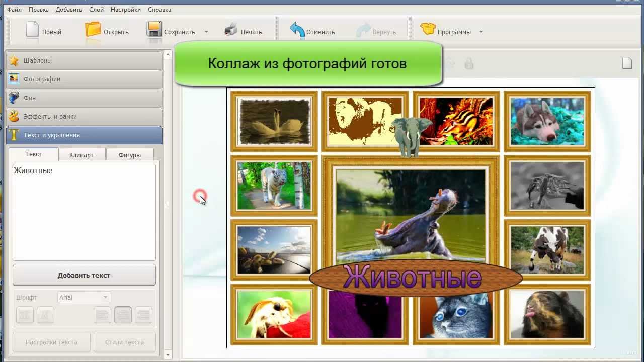Open the Настройки menu

click(126, 10)
